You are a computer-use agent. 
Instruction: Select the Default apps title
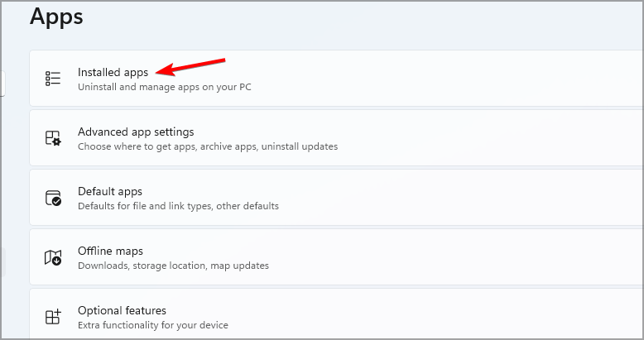(110, 191)
